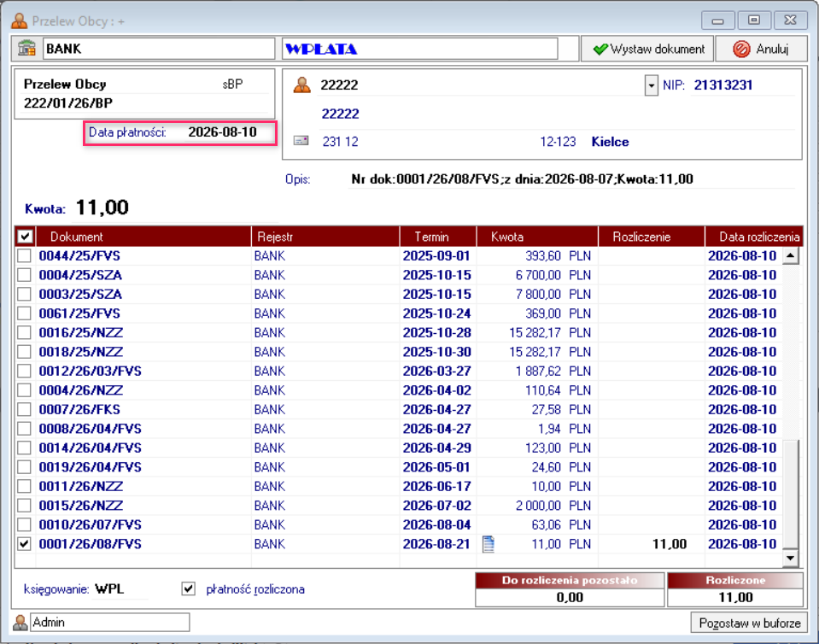Select document row 0008/26/04/FVS
This screenshot has width=819, height=644.
point(397,429)
